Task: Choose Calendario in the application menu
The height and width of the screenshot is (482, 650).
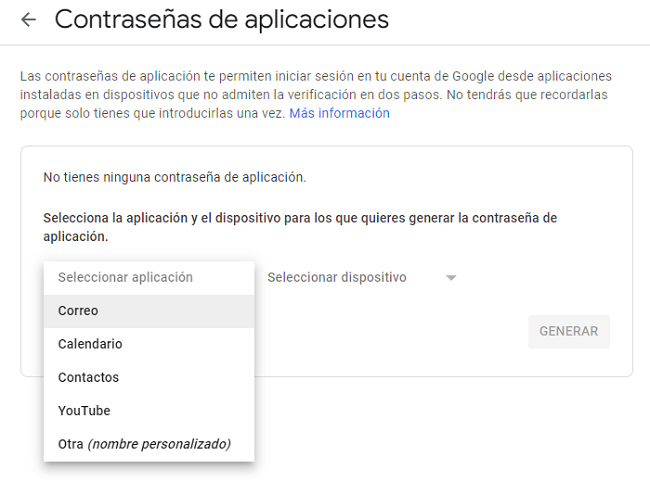Action: pos(90,344)
